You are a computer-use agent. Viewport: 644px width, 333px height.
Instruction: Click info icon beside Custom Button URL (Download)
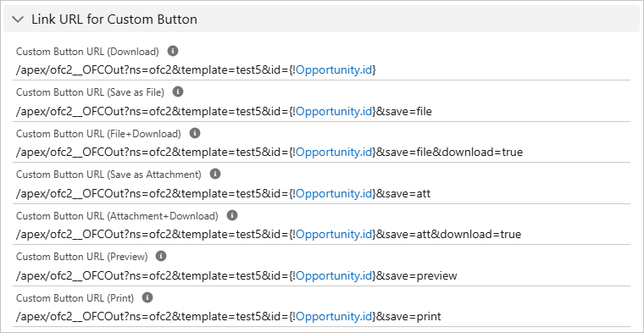click(173, 51)
